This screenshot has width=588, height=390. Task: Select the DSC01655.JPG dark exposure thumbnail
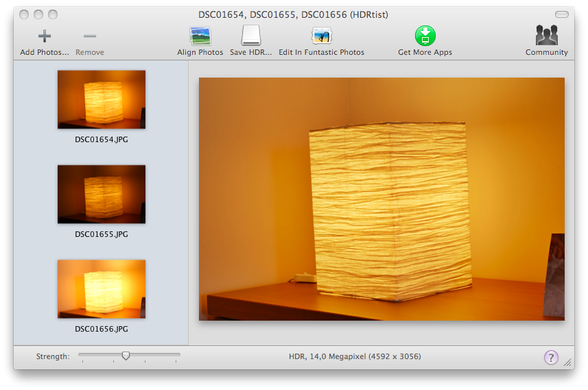[102, 194]
